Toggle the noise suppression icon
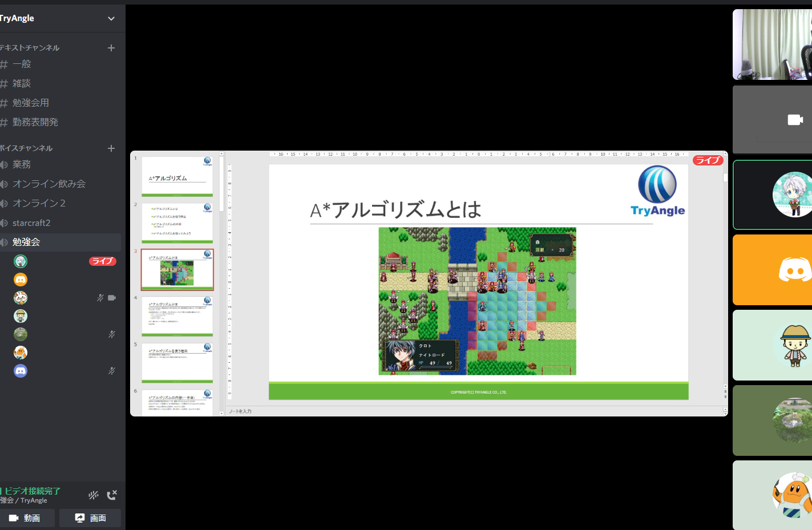The width and height of the screenshot is (812, 530). [x=94, y=495]
